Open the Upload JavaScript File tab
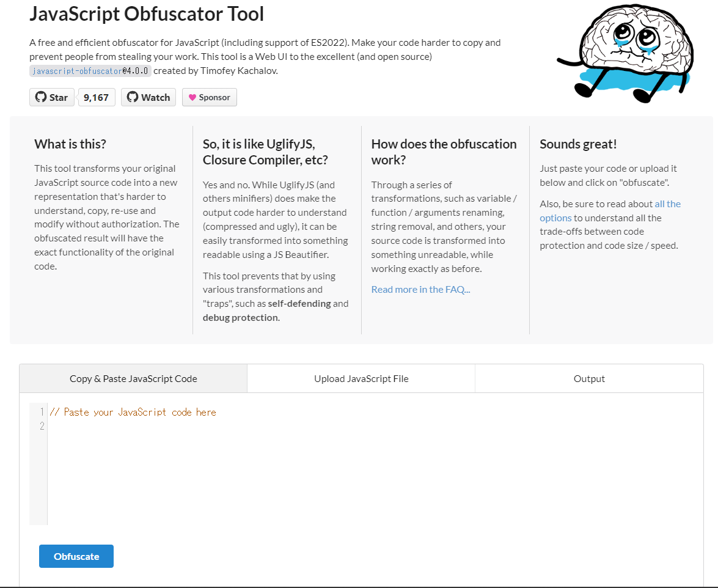 click(x=361, y=378)
